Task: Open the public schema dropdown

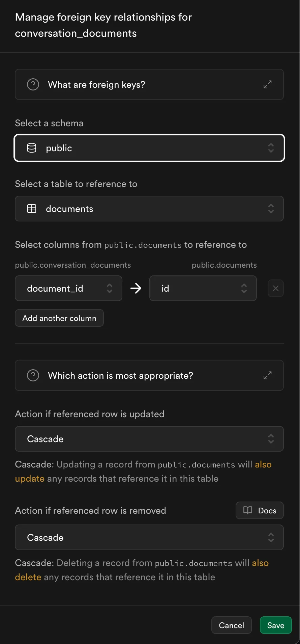Action: point(149,148)
